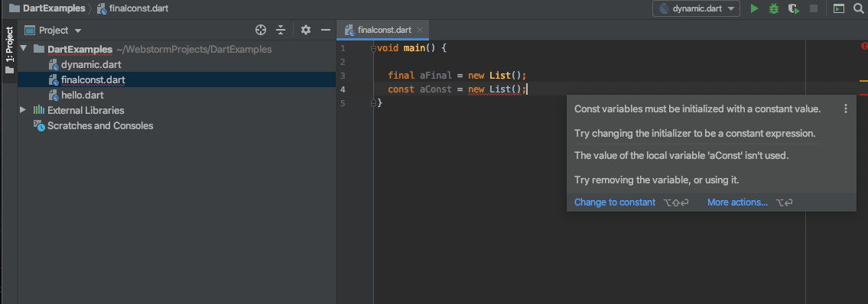Click the Stop process button
Viewport: 868px width, 304px height.
click(x=814, y=9)
